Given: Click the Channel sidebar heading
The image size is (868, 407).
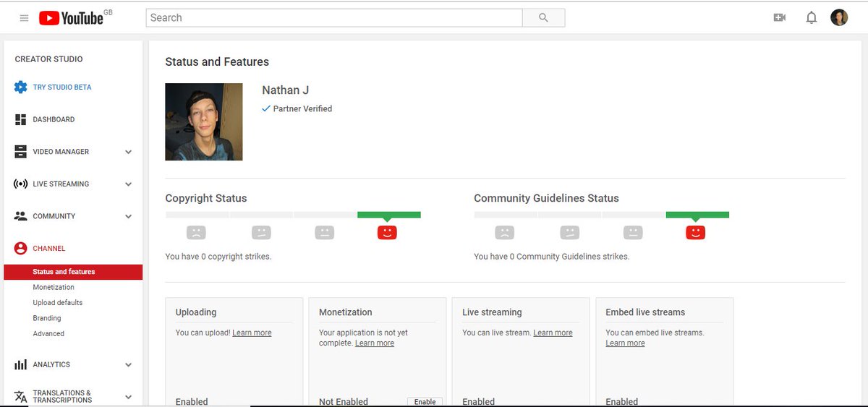Looking at the screenshot, I should click(49, 248).
